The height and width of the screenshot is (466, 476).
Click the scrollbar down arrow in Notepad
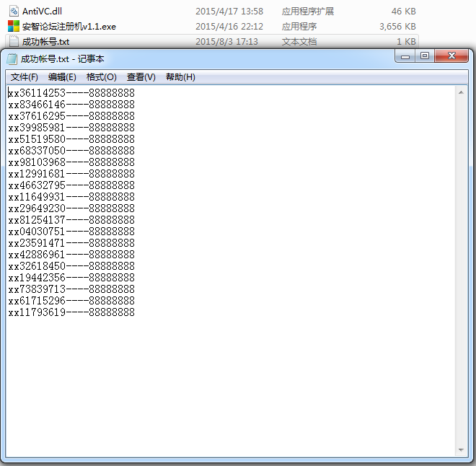click(461, 450)
